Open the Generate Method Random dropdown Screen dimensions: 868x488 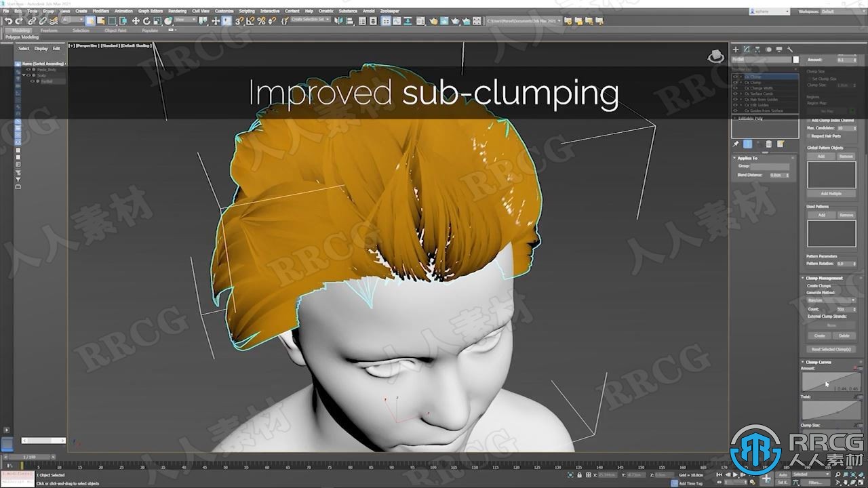pyautogui.click(x=831, y=300)
